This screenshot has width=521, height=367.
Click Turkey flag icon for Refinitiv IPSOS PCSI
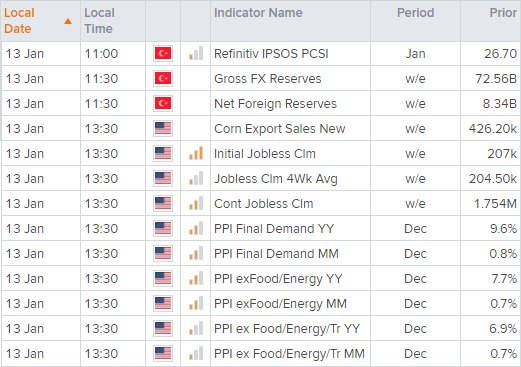coord(163,53)
